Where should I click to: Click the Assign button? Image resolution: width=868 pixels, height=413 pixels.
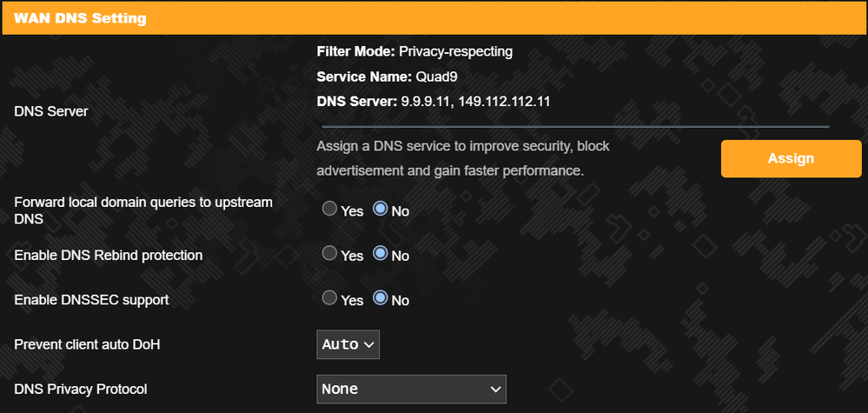coord(779,158)
